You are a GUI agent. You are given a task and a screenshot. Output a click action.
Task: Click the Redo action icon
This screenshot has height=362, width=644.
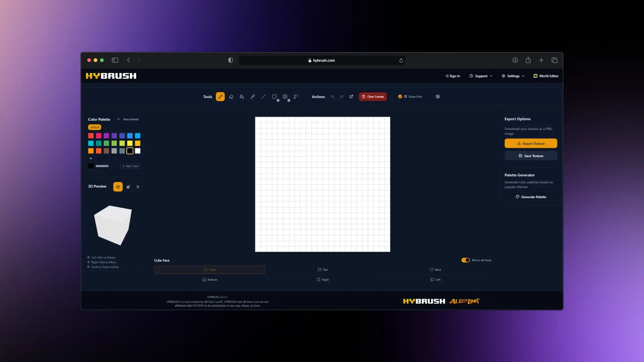[x=342, y=97]
